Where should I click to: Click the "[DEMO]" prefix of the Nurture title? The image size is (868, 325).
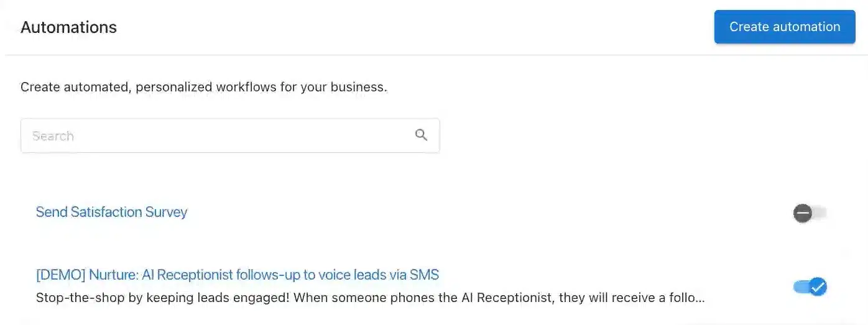coord(60,274)
